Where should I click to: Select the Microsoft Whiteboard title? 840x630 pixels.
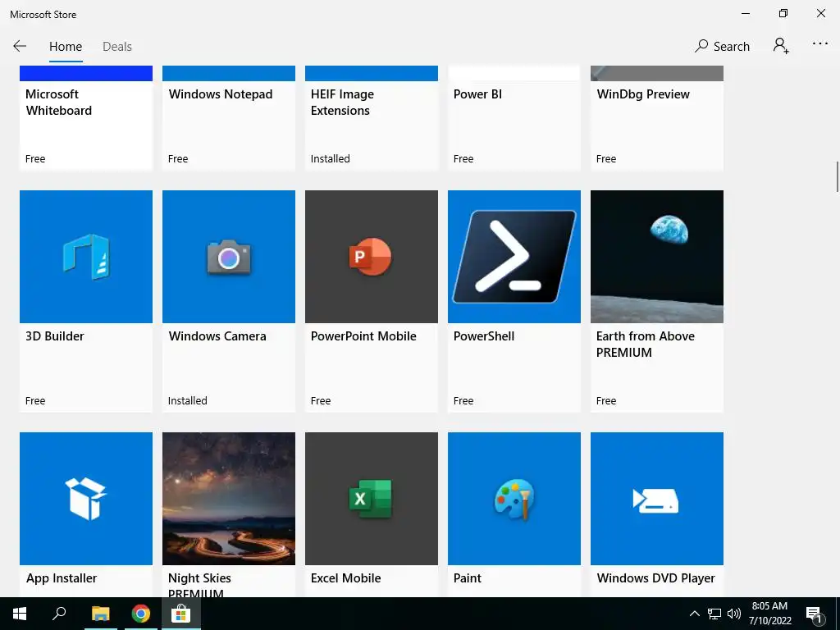pyautogui.click(x=58, y=103)
